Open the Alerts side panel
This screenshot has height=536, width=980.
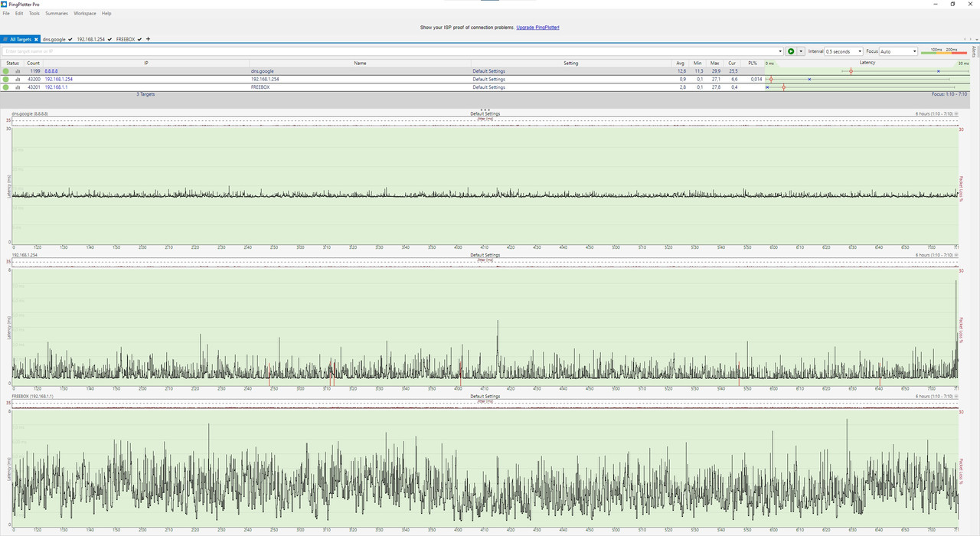975,51
